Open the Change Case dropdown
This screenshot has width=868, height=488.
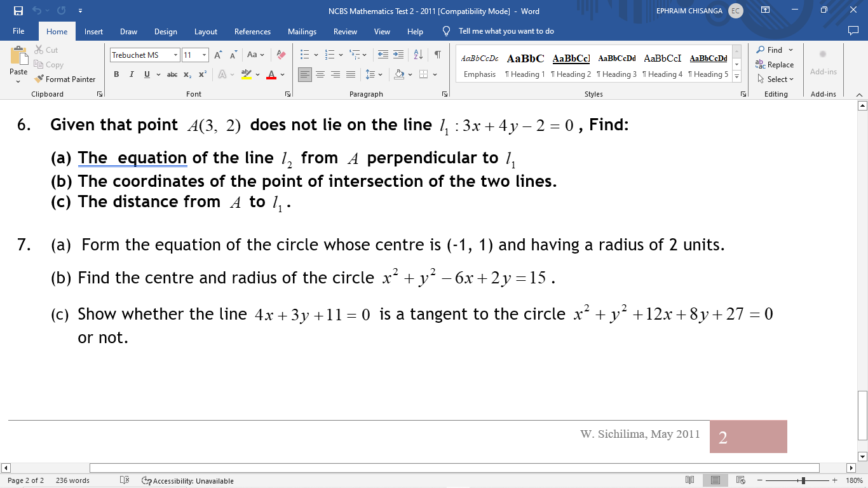pos(256,55)
